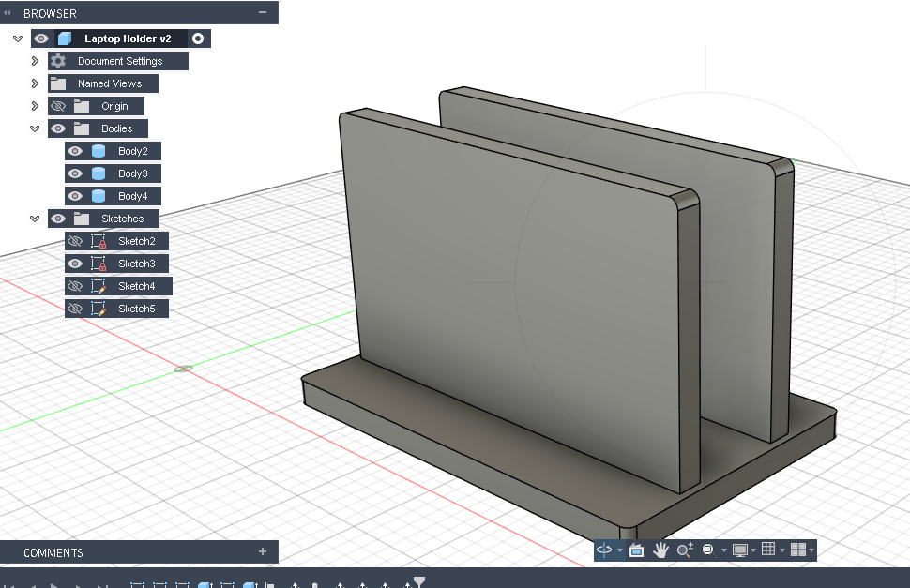The width and height of the screenshot is (910, 588).
Task: Select the Sketch5 label
Action: (x=137, y=309)
